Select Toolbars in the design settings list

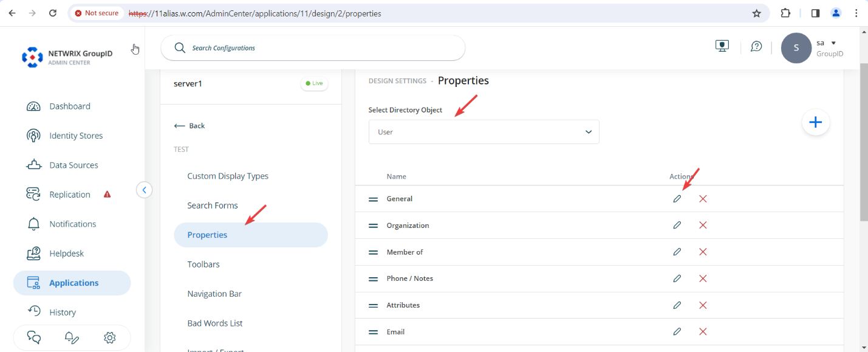point(203,264)
